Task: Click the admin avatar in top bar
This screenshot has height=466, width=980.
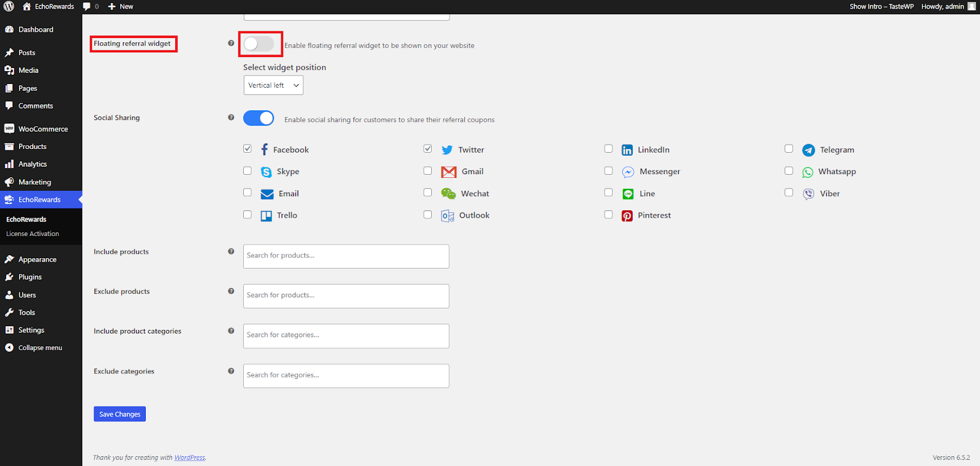Action: 971,7
